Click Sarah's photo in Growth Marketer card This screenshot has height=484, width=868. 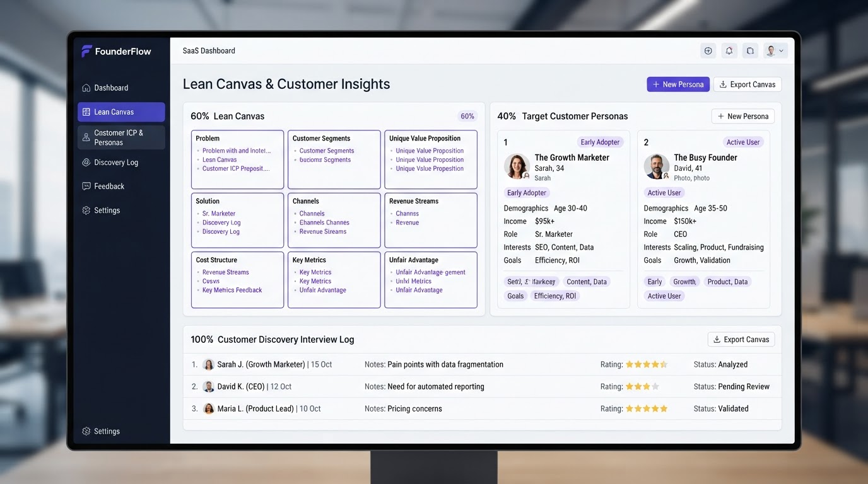517,167
